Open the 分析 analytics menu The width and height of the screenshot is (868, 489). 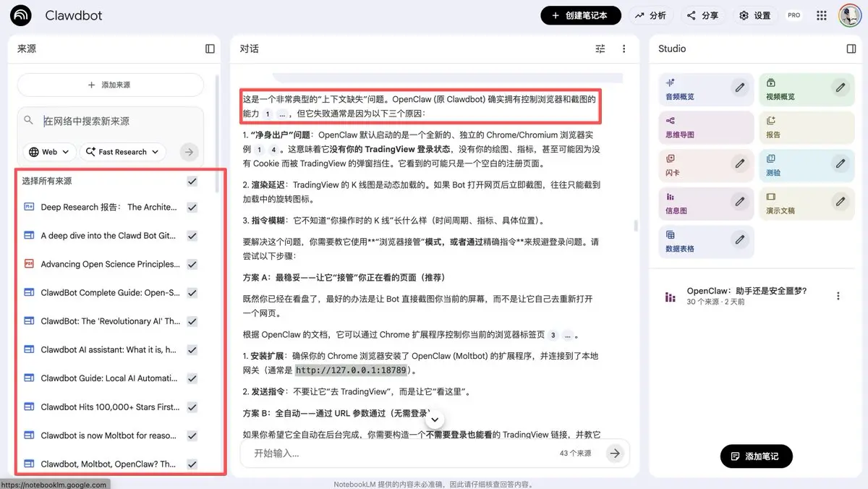pos(650,15)
